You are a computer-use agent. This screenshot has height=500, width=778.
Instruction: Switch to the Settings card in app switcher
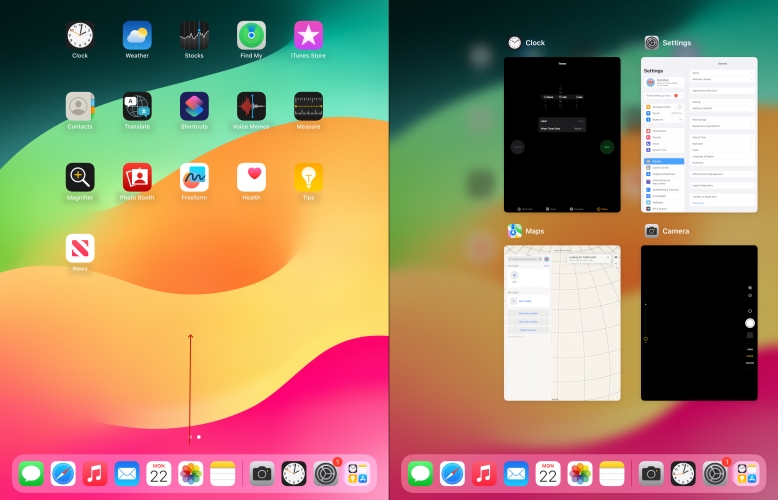(699, 134)
